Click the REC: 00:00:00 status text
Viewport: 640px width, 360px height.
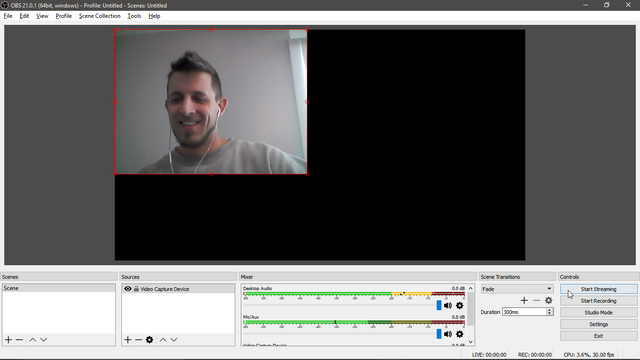(x=535, y=355)
